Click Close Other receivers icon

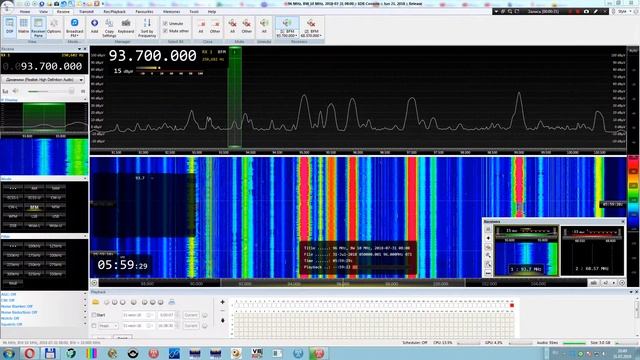coord(215,27)
